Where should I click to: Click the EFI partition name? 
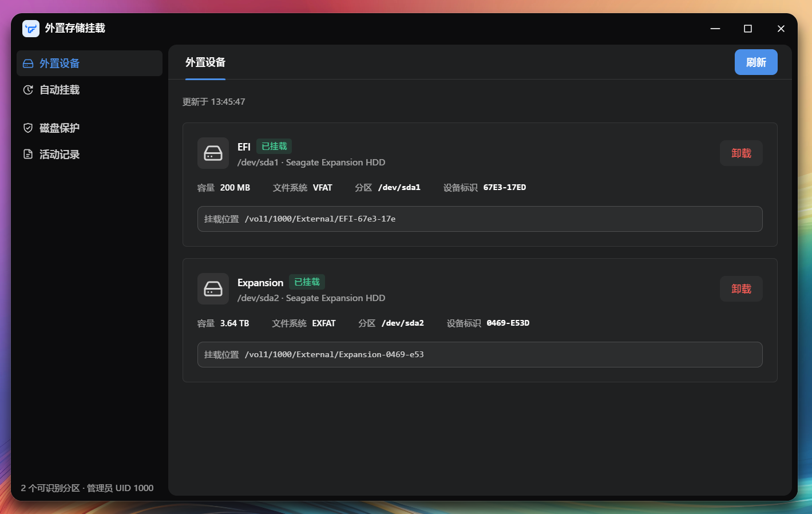[244, 147]
